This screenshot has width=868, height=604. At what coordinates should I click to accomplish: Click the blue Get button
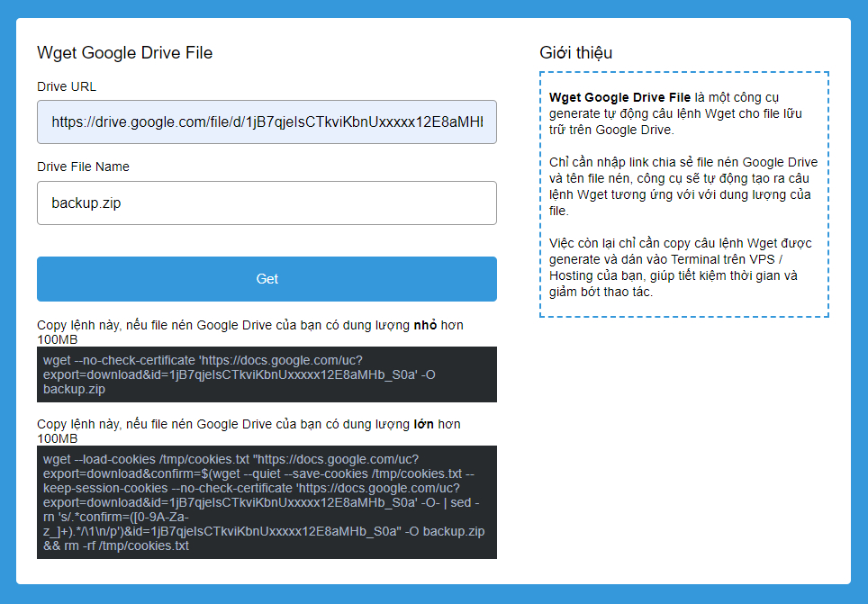coord(267,279)
